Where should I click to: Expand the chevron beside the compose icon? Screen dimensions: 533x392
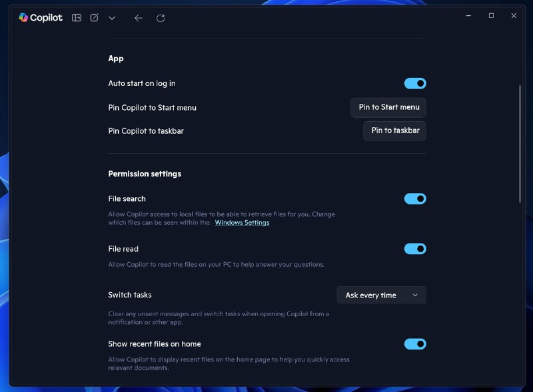pos(112,19)
